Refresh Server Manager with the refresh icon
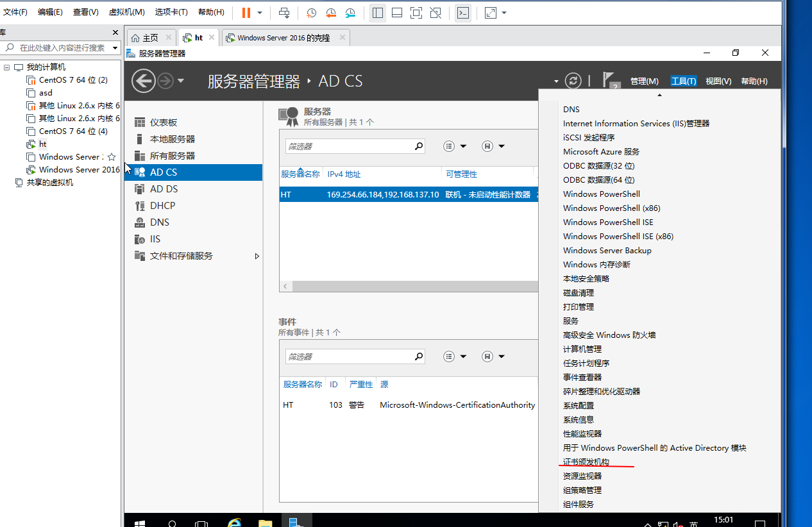The height and width of the screenshot is (527, 812). click(x=573, y=81)
